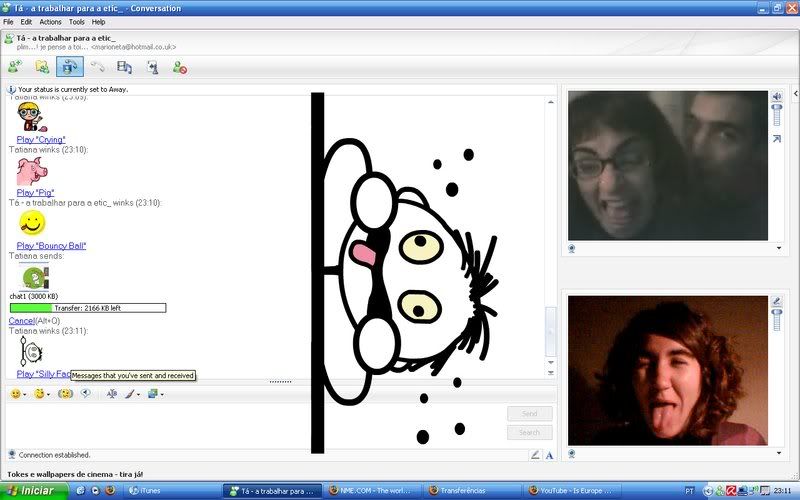This screenshot has height=500, width=800.
Task: Click the invite someone to conversation icon
Action: coord(15,67)
